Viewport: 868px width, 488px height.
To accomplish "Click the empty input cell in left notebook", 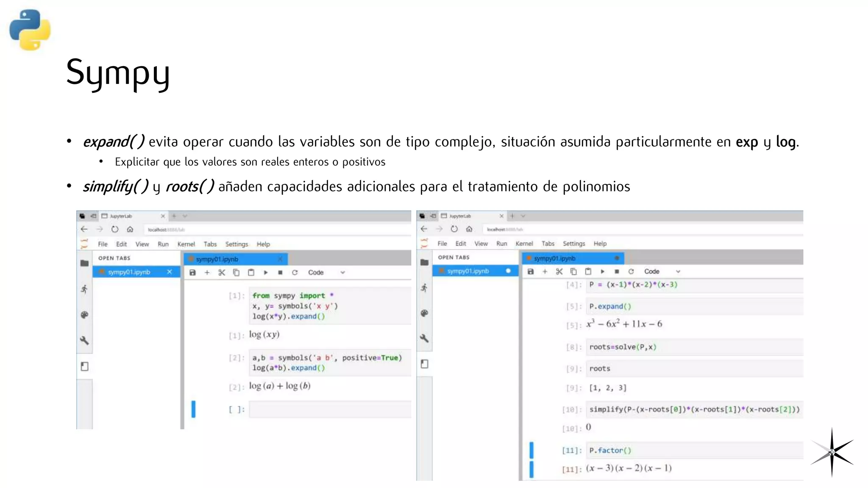I will pos(329,409).
